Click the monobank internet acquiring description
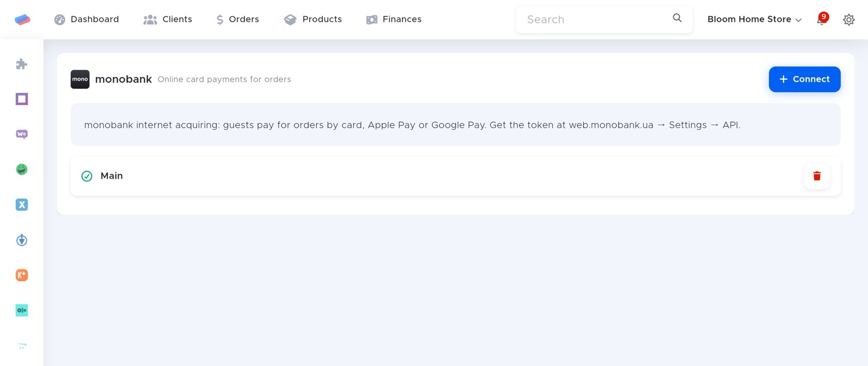 412,125
